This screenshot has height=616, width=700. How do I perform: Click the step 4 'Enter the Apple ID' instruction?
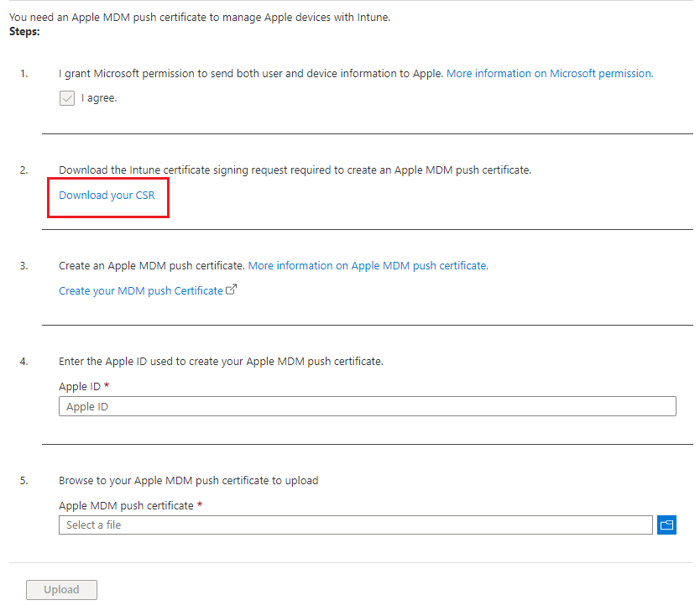[220, 362]
